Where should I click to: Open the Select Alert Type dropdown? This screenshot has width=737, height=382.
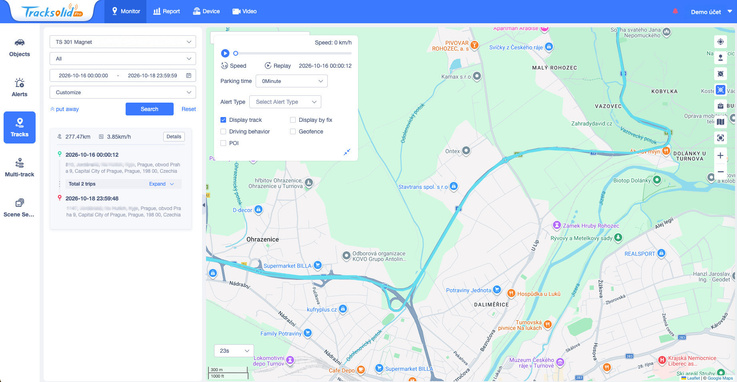point(285,101)
